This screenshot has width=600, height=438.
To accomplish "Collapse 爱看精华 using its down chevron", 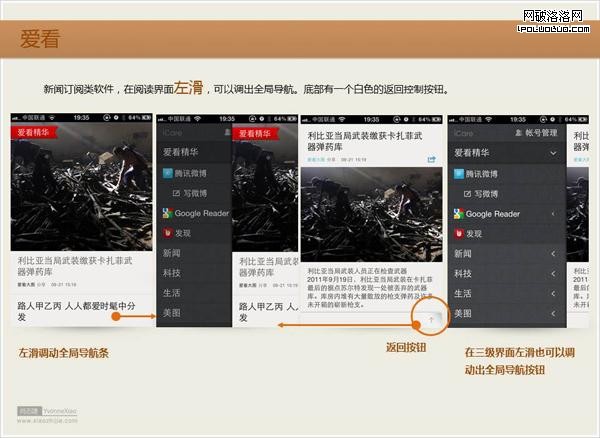I will (x=552, y=153).
